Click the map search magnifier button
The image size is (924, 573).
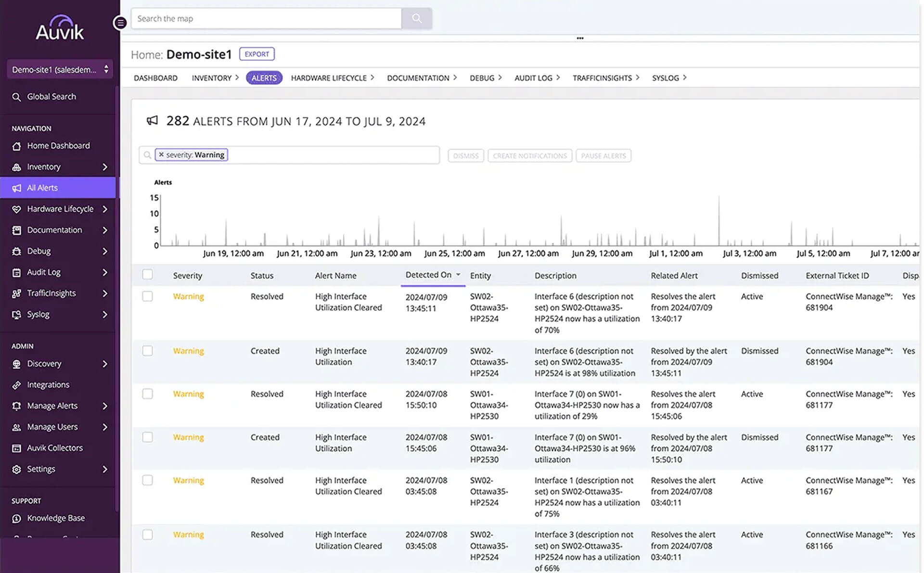click(417, 18)
